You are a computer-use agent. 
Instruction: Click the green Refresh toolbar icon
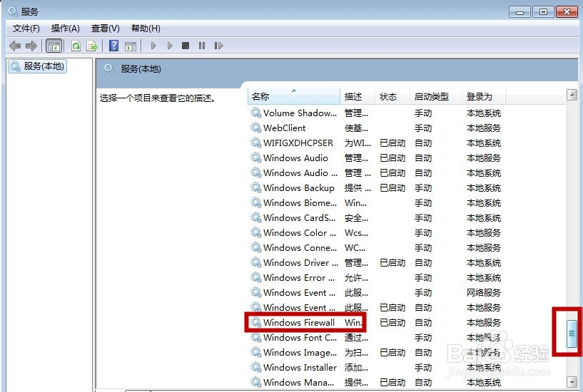coord(76,46)
